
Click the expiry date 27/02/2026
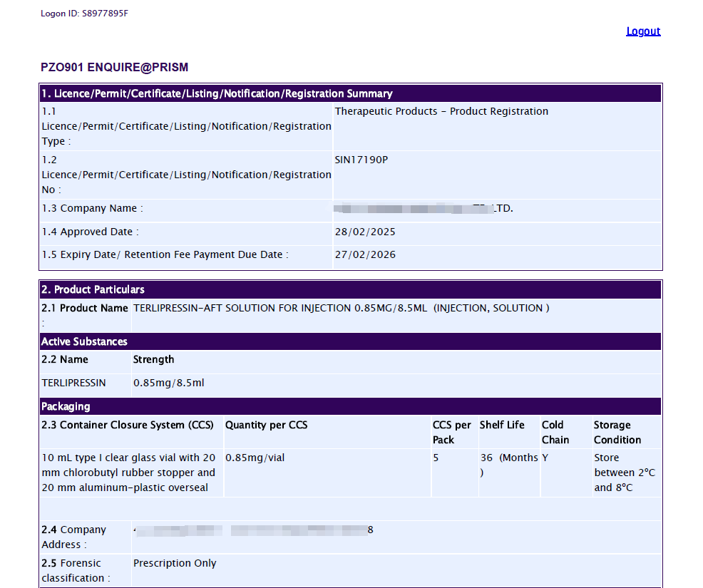(365, 254)
